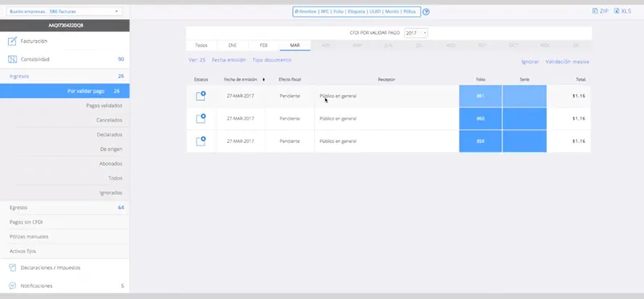Click the Notificaciones speech bubble icon
This screenshot has height=299, width=644.
tap(13, 286)
